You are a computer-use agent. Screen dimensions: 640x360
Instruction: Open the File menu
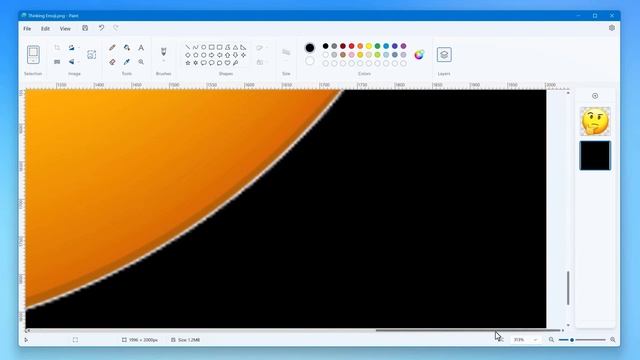(x=27, y=29)
